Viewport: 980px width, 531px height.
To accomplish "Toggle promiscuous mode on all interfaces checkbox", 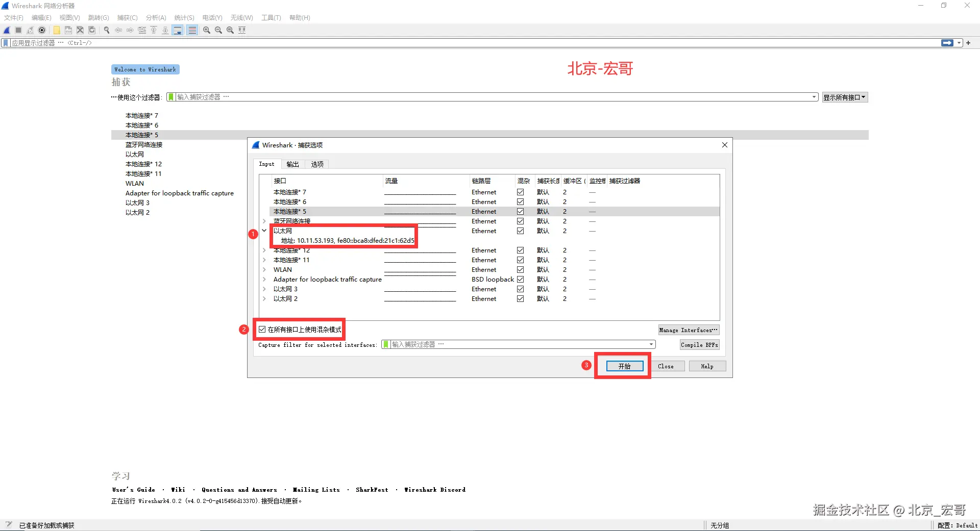I will coord(262,330).
